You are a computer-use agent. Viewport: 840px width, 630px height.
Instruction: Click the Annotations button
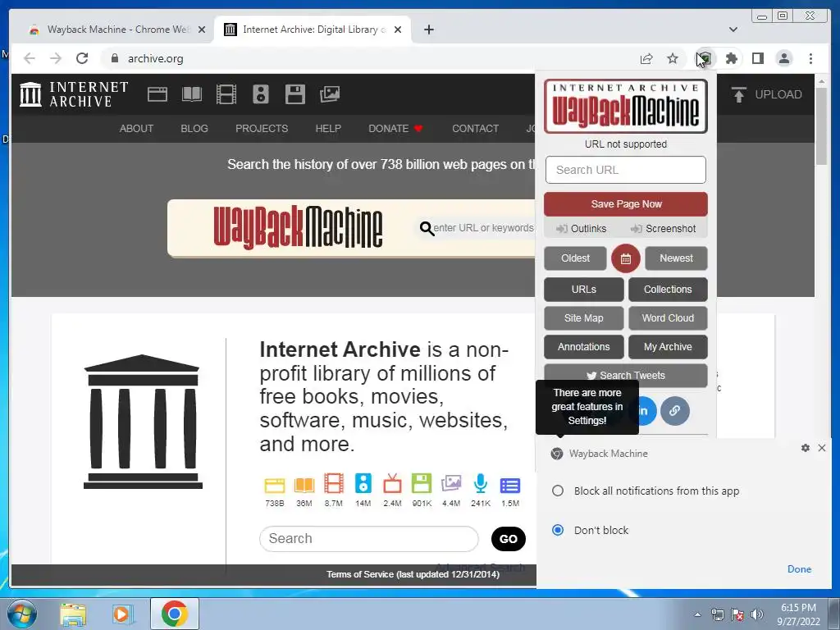pyautogui.click(x=584, y=347)
